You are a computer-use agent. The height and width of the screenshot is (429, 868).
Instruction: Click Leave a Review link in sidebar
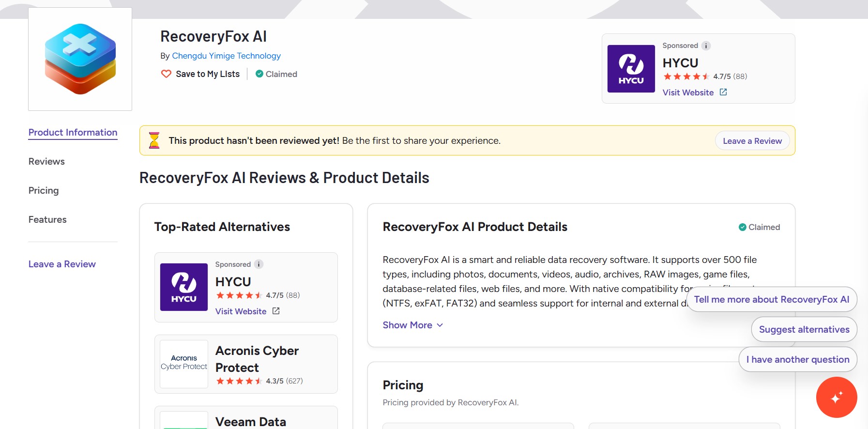[62, 264]
